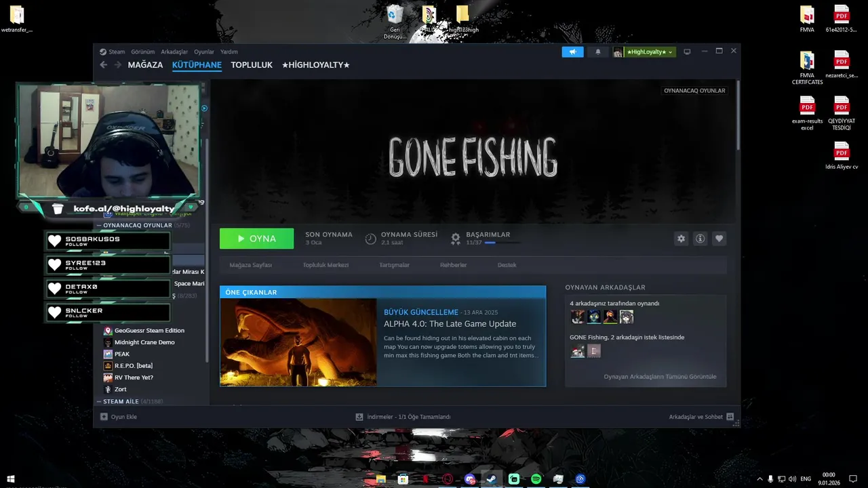Click the OYNANACAQ OYUNLAR collection tag
This screenshot has height=488, width=868.
coord(694,90)
